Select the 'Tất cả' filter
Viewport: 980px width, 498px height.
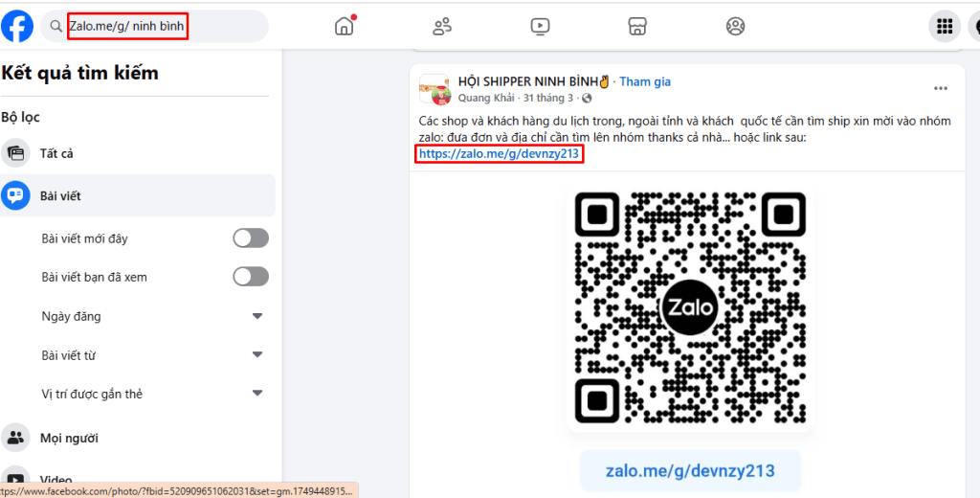pyautogui.click(x=56, y=153)
